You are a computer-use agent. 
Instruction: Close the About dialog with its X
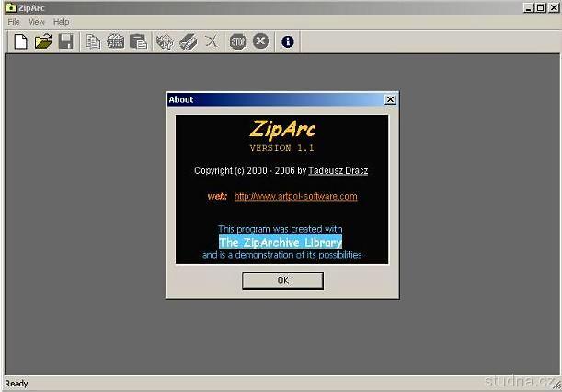(390, 99)
